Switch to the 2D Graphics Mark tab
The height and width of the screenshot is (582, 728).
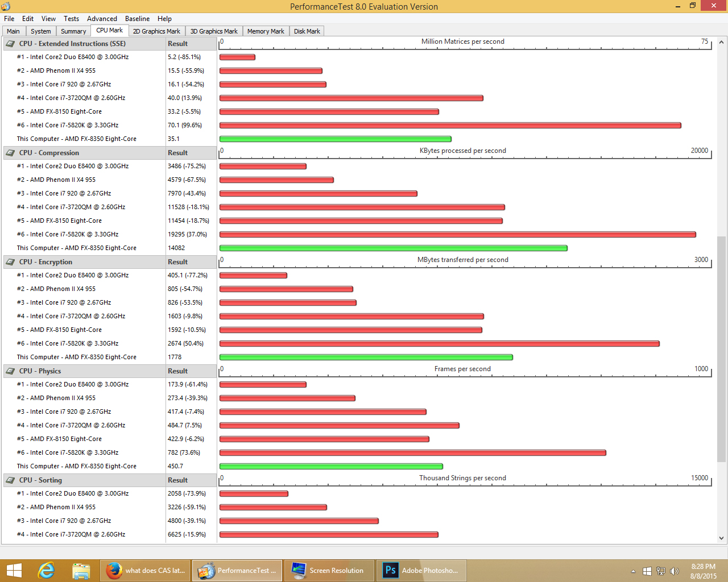click(156, 31)
